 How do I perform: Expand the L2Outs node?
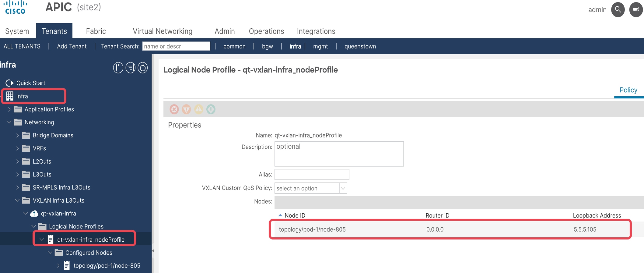(x=17, y=161)
